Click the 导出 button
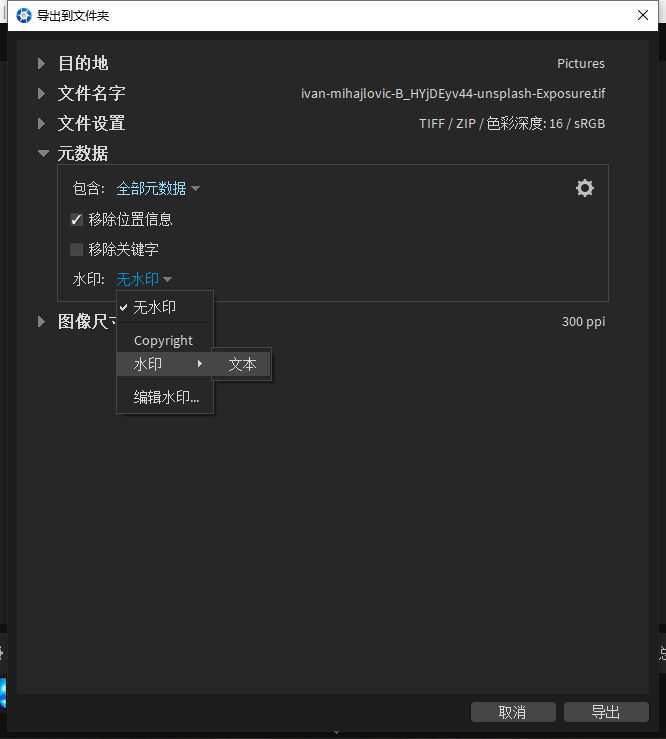Screen dimensions: 666x739 point(605,712)
